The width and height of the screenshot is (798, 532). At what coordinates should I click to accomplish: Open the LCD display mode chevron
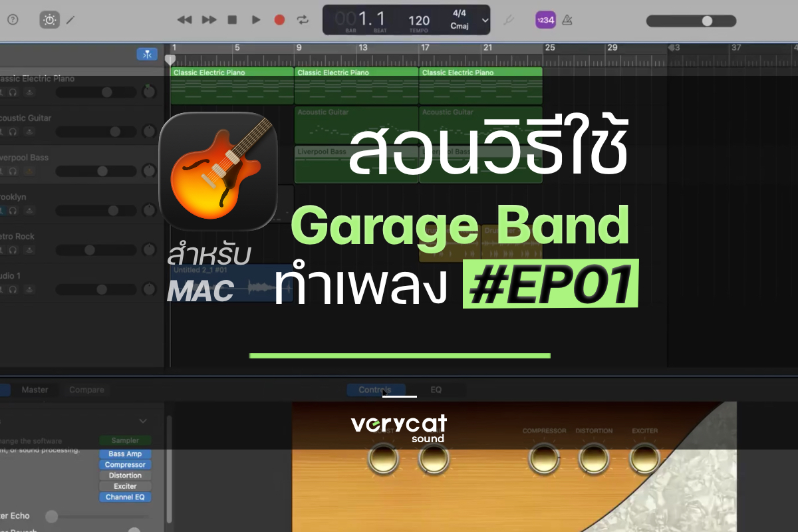tap(485, 21)
